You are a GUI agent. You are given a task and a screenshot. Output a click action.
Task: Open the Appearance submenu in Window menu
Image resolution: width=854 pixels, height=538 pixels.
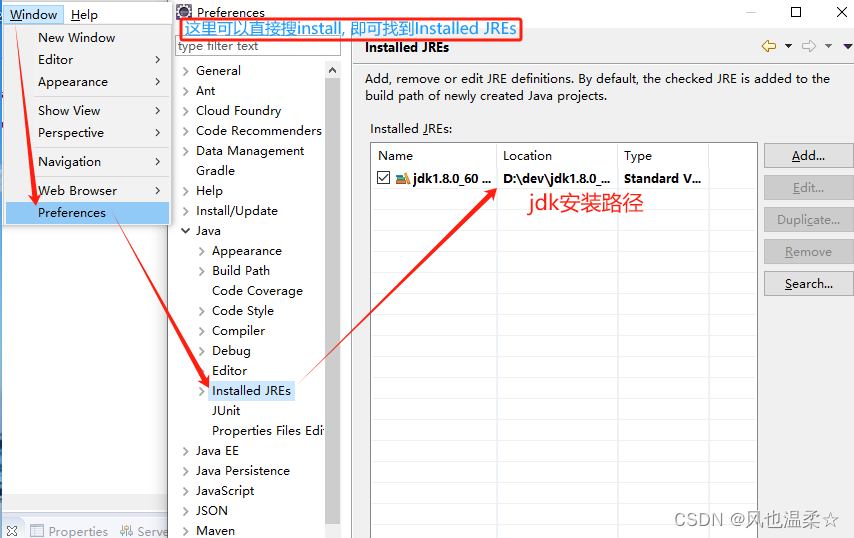click(x=88, y=82)
